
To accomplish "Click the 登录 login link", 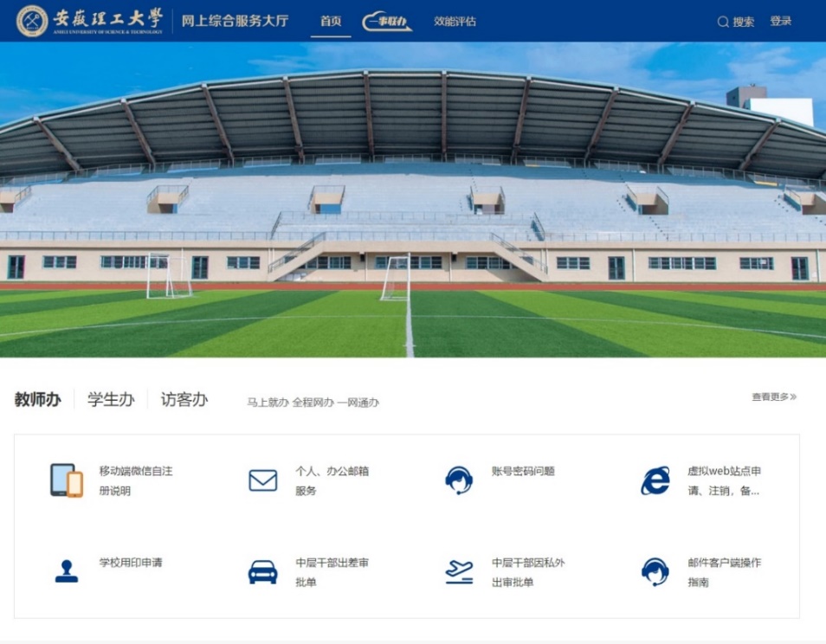I will click(781, 21).
